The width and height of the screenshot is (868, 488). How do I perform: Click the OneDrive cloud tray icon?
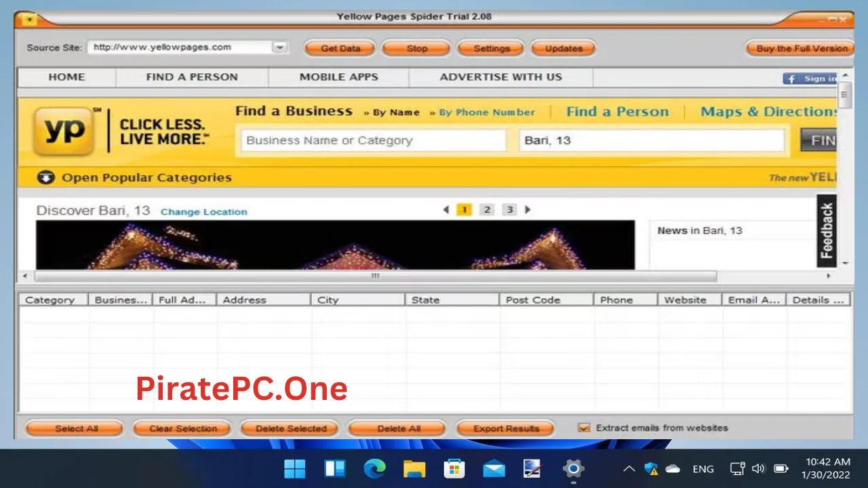coord(673,469)
